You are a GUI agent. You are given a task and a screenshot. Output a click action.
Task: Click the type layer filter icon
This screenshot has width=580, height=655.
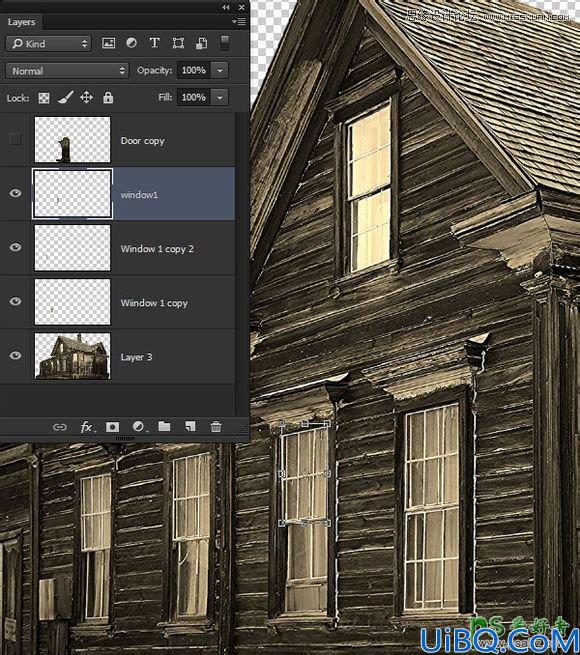(x=155, y=43)
